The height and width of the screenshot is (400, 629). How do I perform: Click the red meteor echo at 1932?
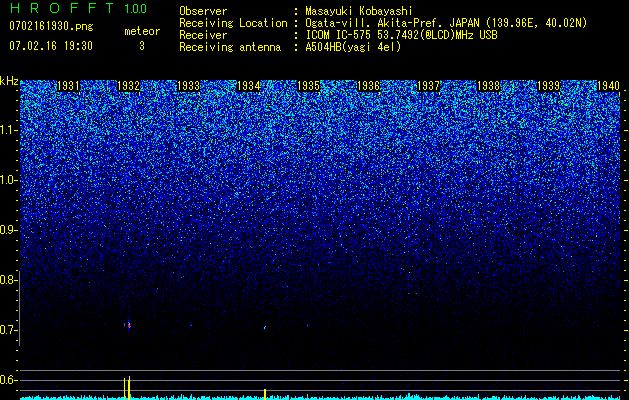pyautogui.click(x=127, y=325)
